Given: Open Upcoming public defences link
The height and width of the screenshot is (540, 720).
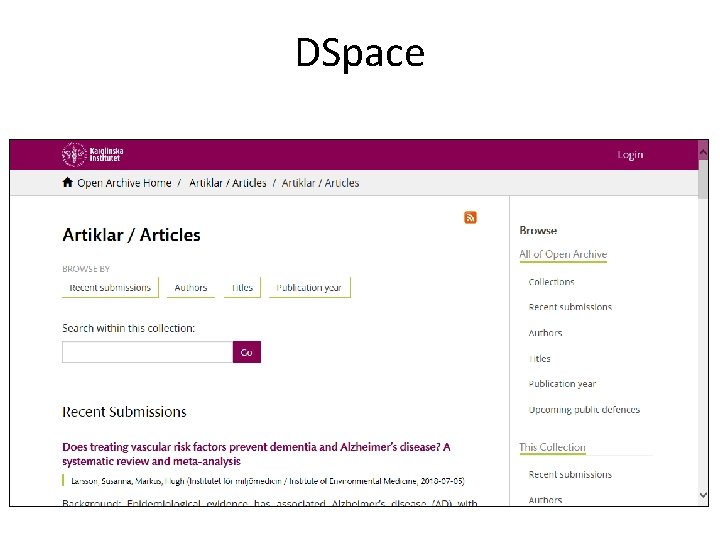Looking at the screenshot, I should 584,409.
